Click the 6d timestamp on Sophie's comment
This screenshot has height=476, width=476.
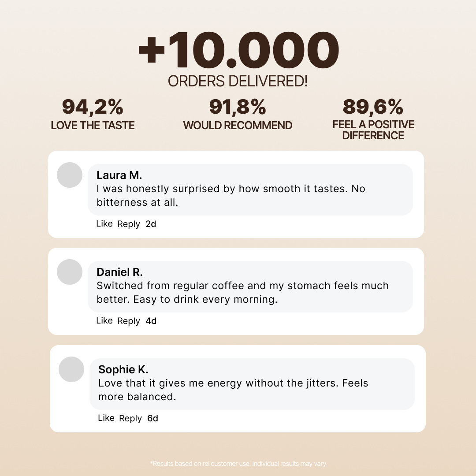(x=152, y=418)
